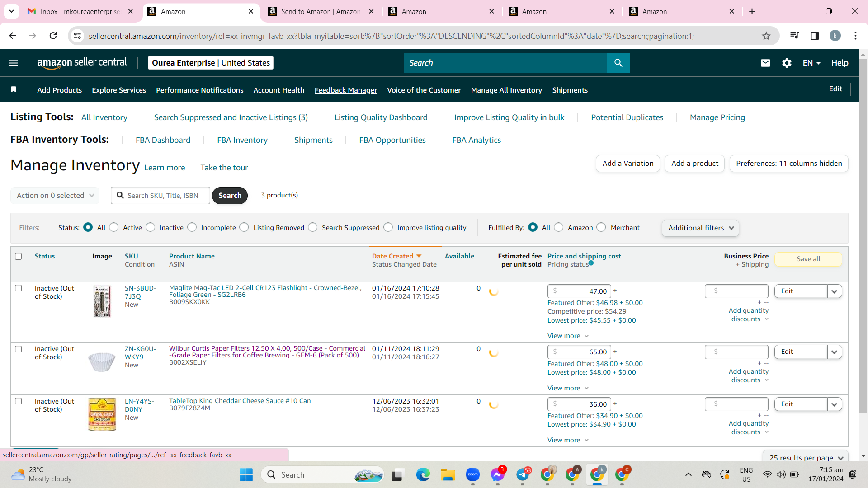Expand View more under Maglite pricing
Viewport: 868px width, 488px height.
coord(568,336)
